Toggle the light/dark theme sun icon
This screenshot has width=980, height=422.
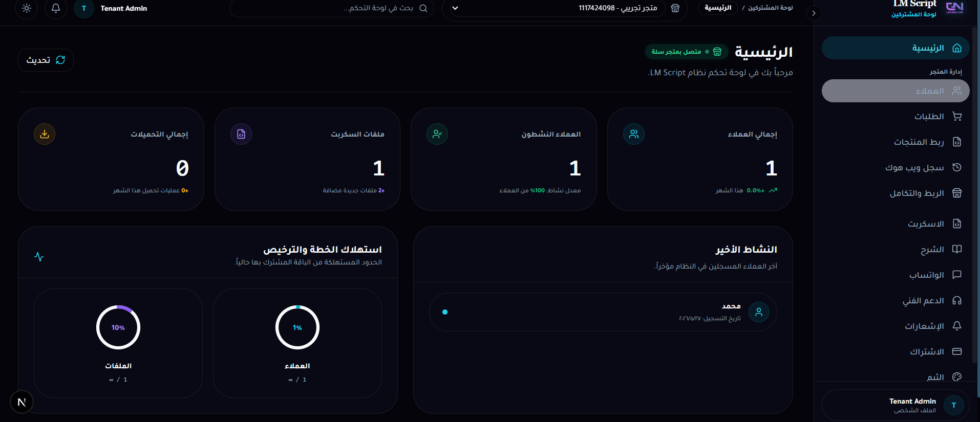27,8
